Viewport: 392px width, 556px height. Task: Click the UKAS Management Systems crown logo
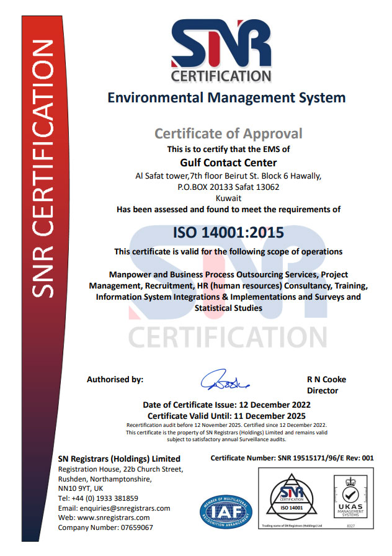tap(350, 497)
